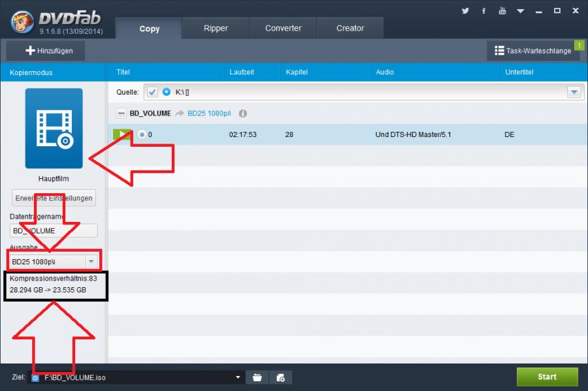588x391 pixels.
Task: Select the radio button for title 0
Action: [x=142, y=134]
